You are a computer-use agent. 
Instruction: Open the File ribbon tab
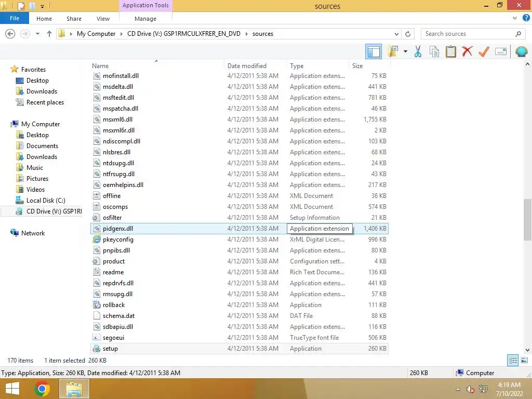tap(14, 18)
